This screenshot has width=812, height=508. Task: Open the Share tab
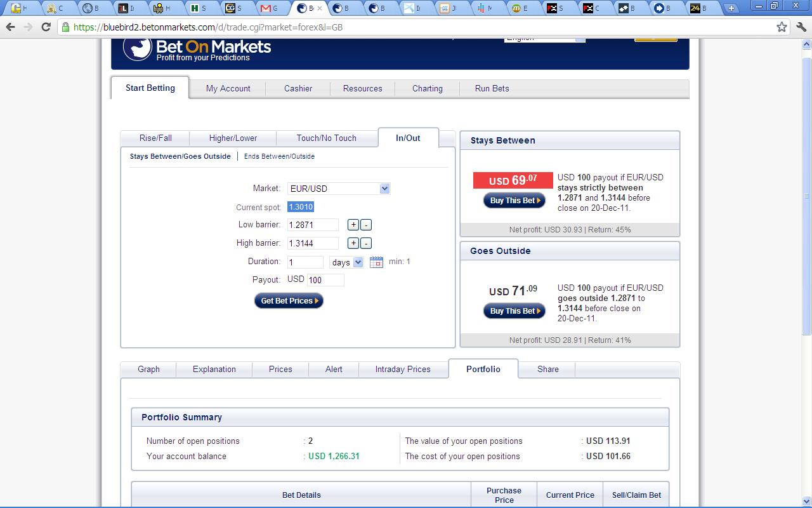point(548,369)
